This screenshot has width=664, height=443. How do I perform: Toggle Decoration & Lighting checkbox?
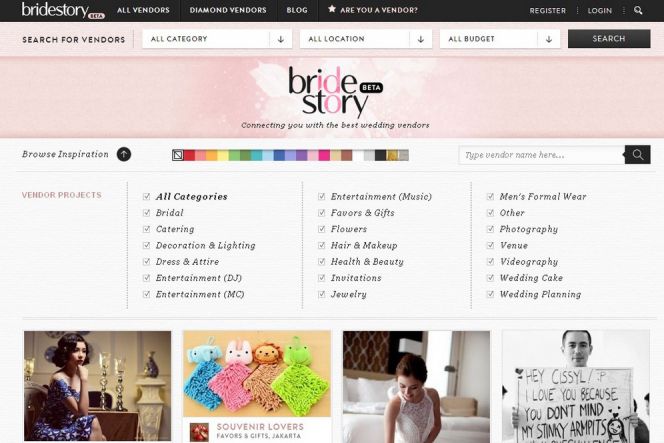tap(147, 245)
